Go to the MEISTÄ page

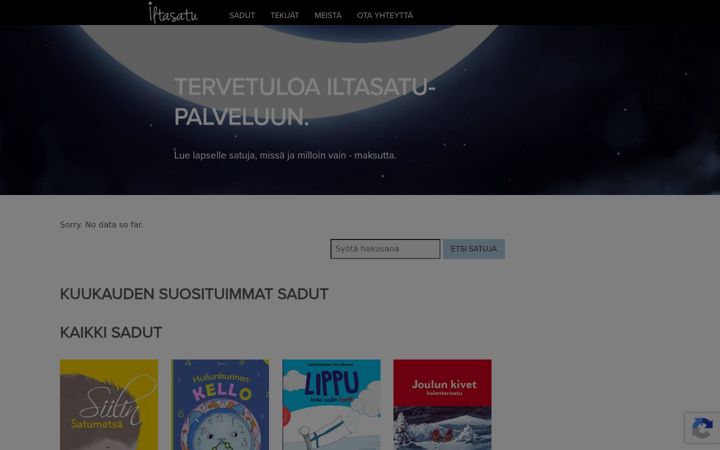328,15
